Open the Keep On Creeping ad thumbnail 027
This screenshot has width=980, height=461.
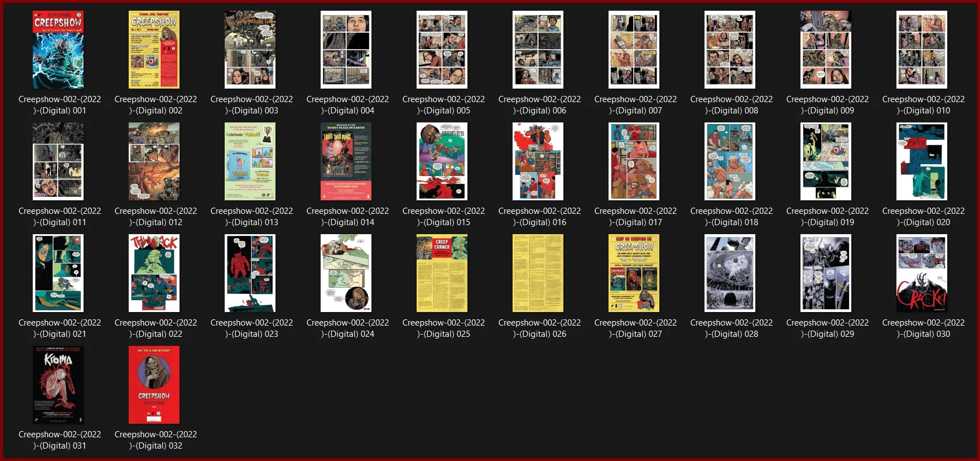pos(634,273)
